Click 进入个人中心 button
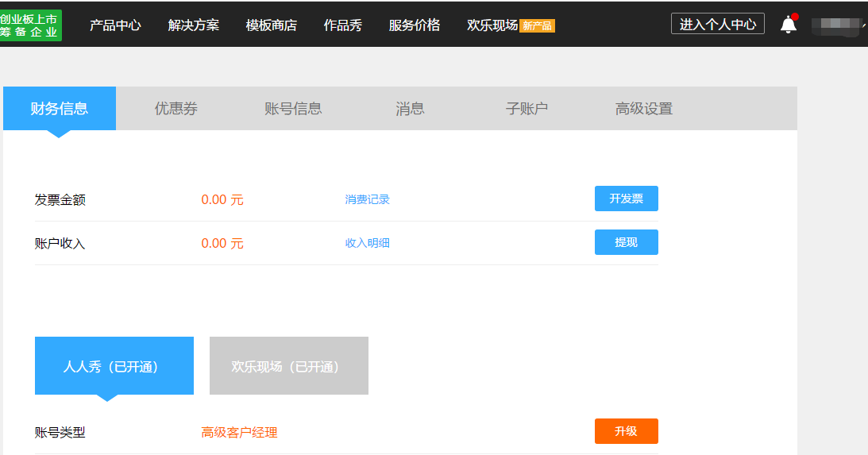Viewport: 868px width, 455px height. pos(717,24)
